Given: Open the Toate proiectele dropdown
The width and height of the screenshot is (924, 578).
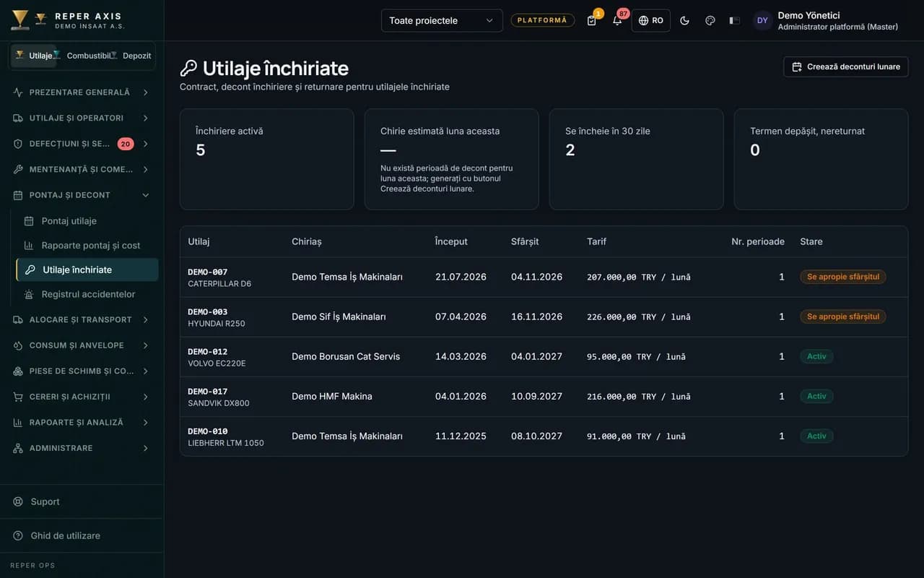Looking at the screenshot, I should [442, 20].
